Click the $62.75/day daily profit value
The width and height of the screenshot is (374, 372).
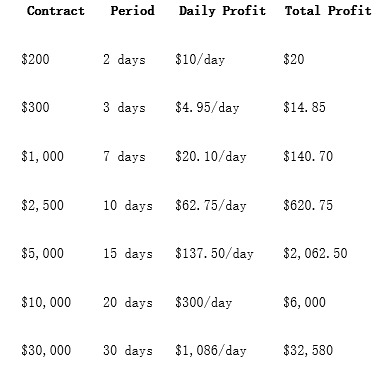(x=211, y=205)
